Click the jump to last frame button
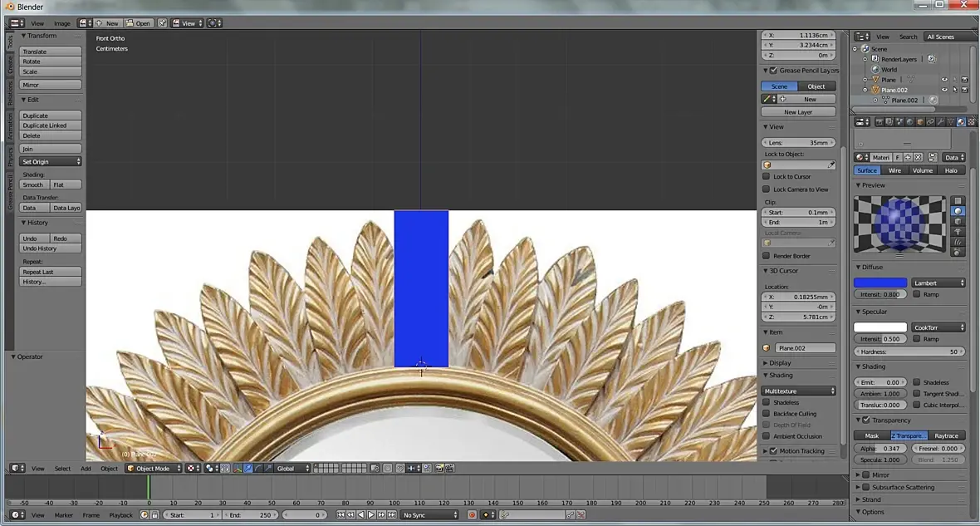This screenshot has width=980, height=526. click(x=392, y=514)
